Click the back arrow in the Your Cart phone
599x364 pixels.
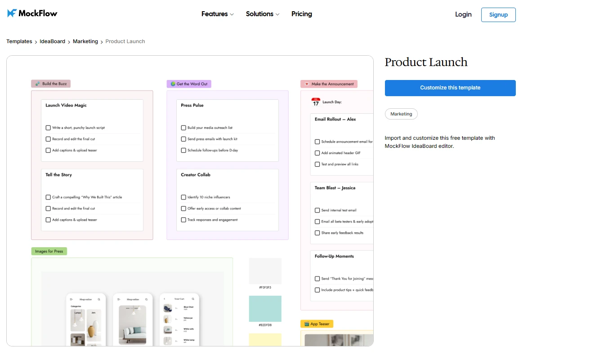pos(165,299)
